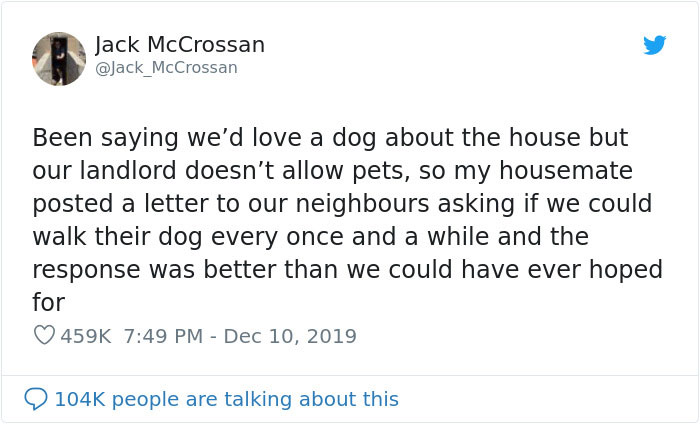The height and width of the screenshot is (424, 700).
Task: Like the tweet with the heart icon
Action: click(43, 336)
